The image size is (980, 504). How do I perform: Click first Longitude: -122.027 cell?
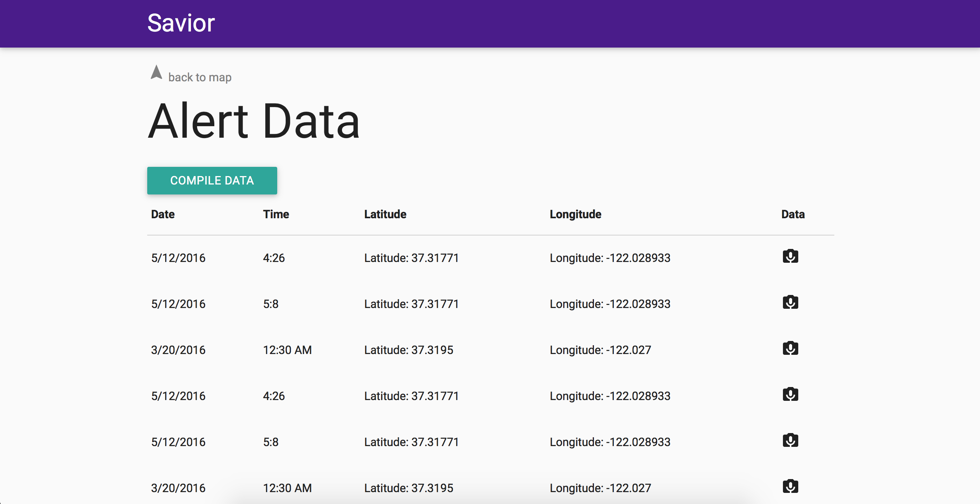point(600,350)
